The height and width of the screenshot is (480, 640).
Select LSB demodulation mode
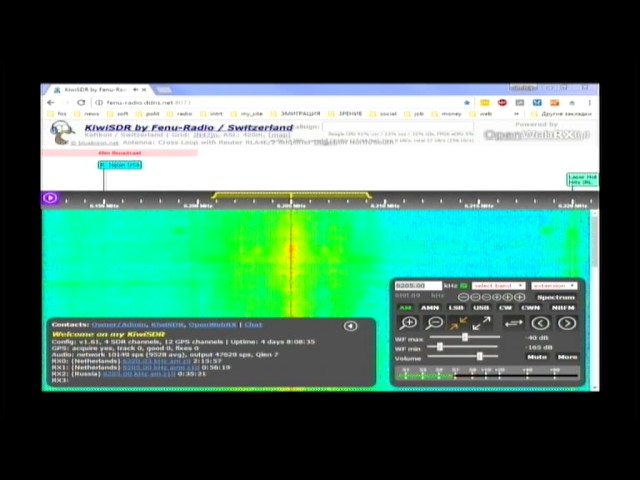point(456,308)
